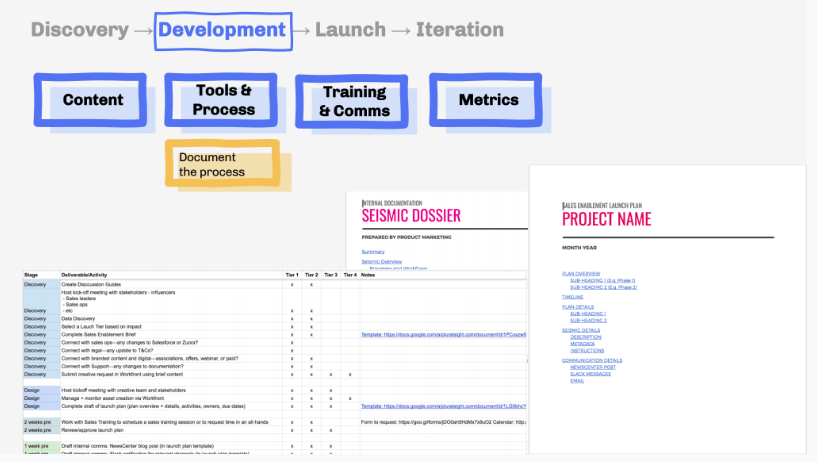This screenshot has width=817, height=462.
Task: Open the SEISMIC DETAILS link
Action: pos(581,330)
